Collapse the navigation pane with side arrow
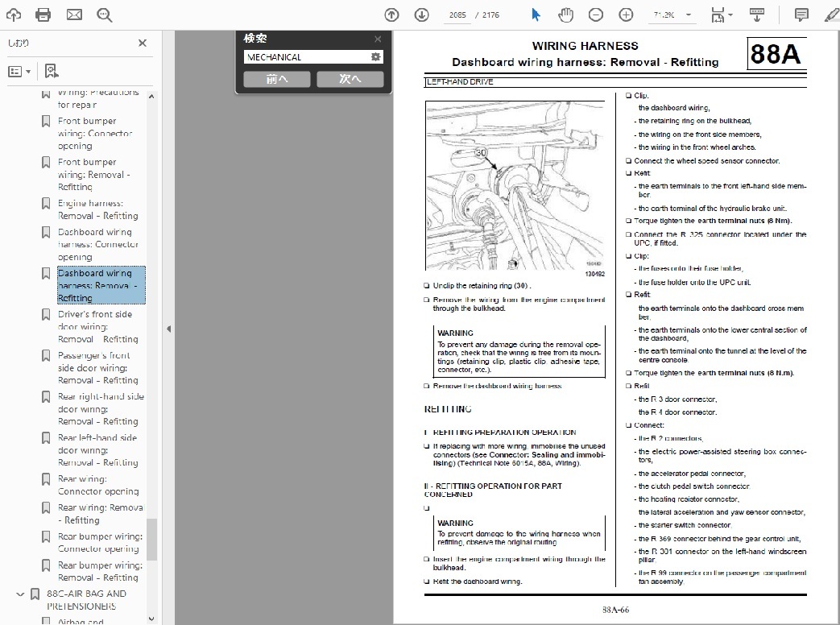The image size is (840, 625). coord(168,329)
